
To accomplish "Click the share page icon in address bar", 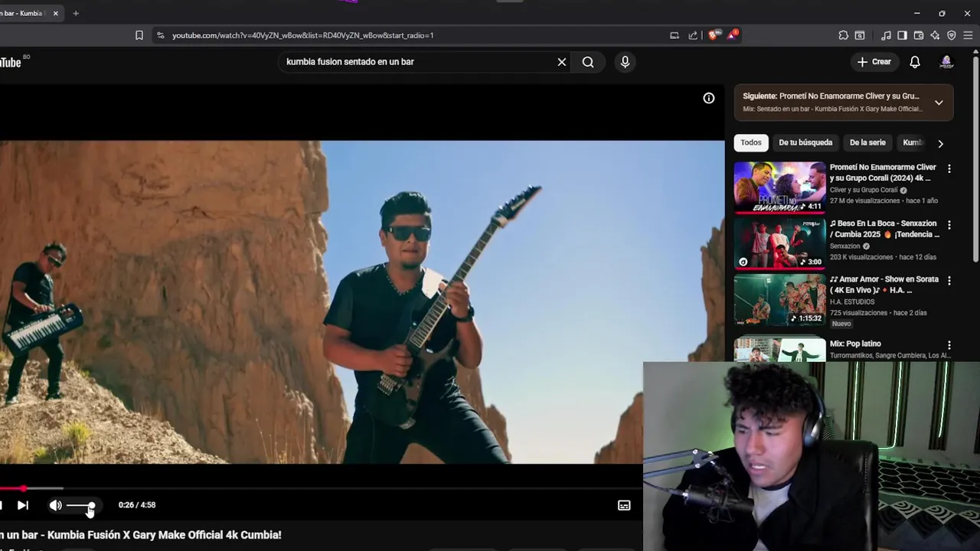I will point(693,35).
